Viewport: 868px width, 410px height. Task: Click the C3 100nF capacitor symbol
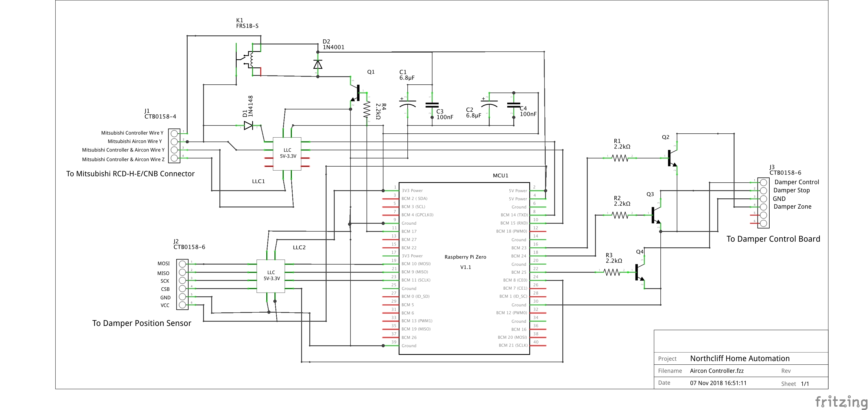point(432,105)
